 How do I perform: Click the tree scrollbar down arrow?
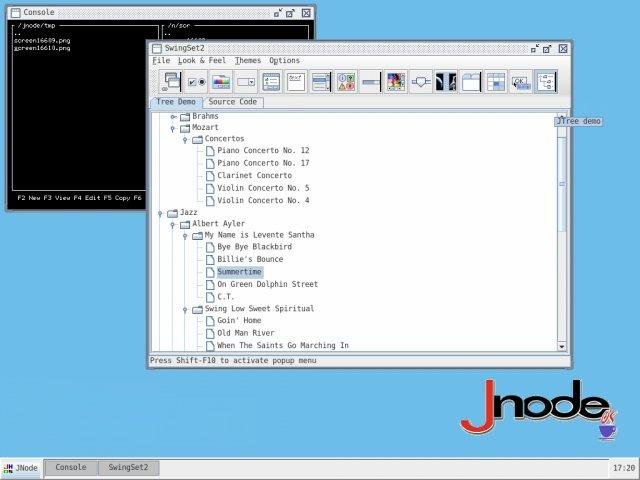tap(562, 347)
